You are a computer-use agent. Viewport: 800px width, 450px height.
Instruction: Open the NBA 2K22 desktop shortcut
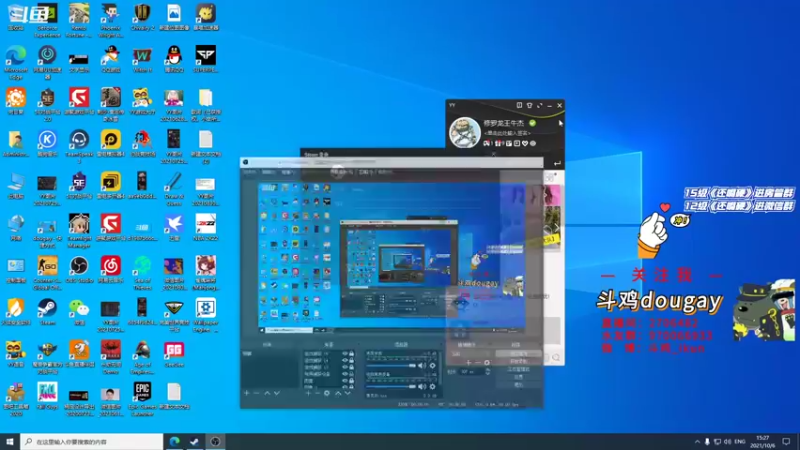pyautogui.click(x=206, y=228)
